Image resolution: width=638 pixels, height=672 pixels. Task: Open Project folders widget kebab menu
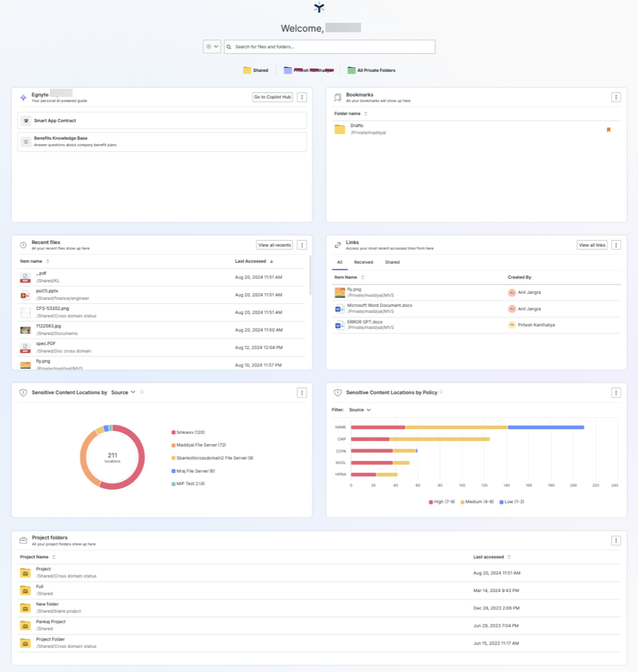[x=616, y=541]
